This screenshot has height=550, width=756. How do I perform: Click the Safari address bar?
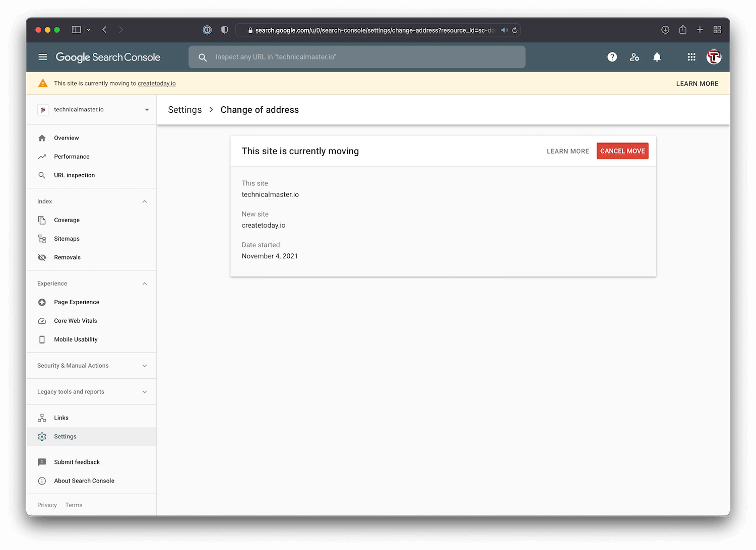pyautogui.click(x=378, y=30)
